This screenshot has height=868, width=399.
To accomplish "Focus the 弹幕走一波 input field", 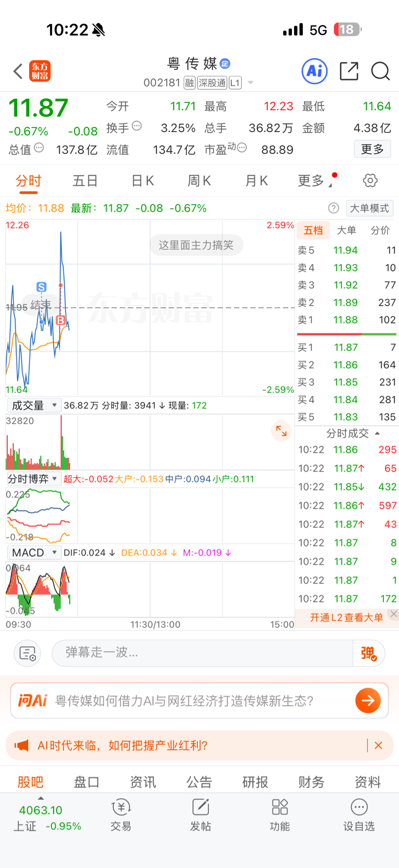I will 203,653.
